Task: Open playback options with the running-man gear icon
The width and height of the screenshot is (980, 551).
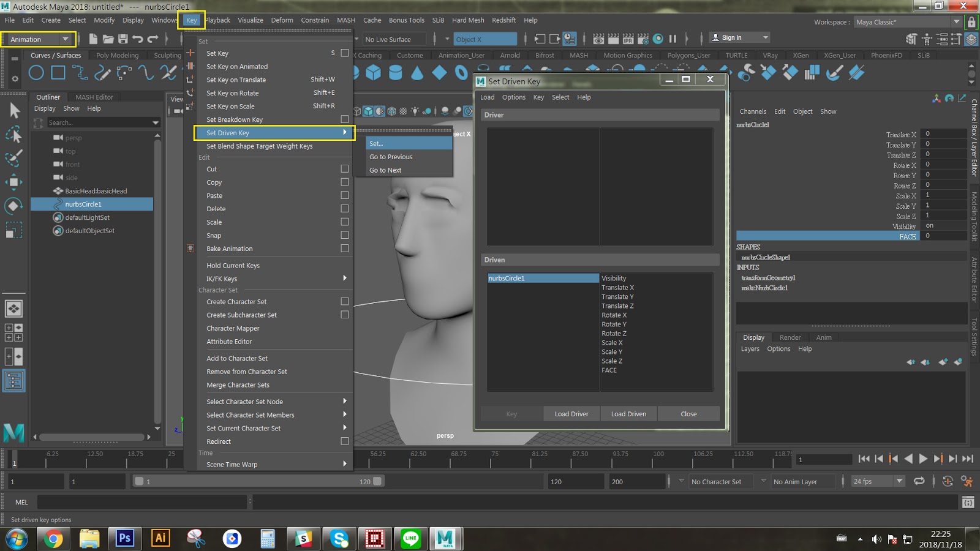Action: (967, 481)
